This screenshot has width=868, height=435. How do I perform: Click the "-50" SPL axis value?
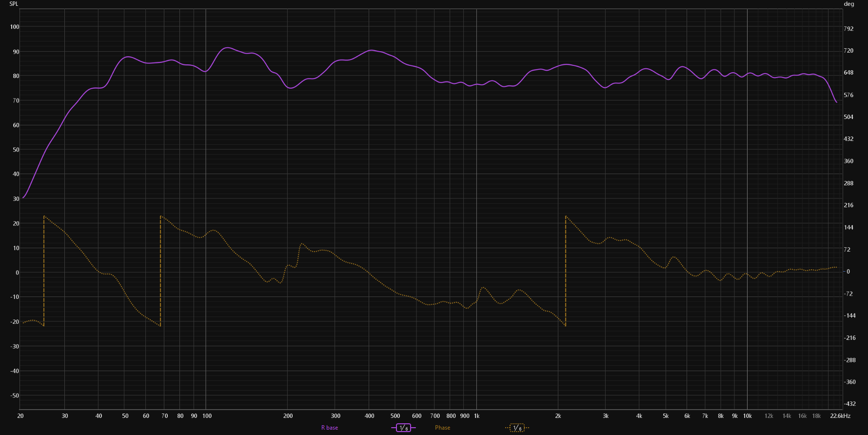(15, 395)
